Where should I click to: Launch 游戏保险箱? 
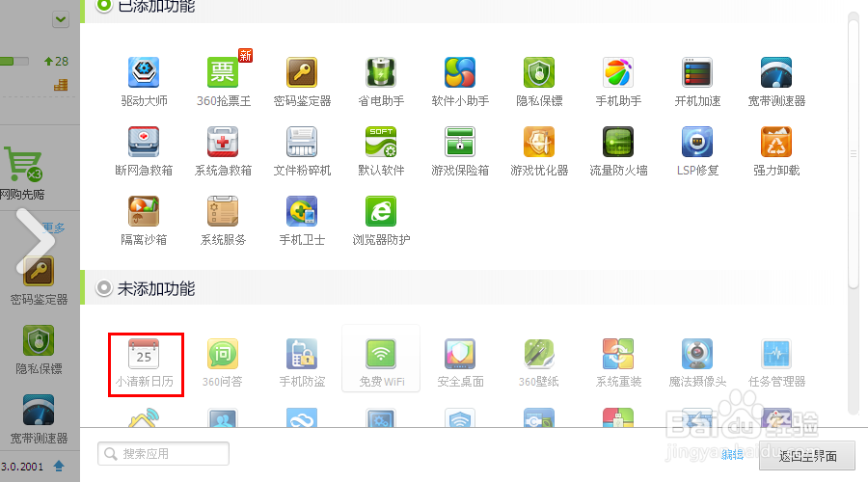460,151
